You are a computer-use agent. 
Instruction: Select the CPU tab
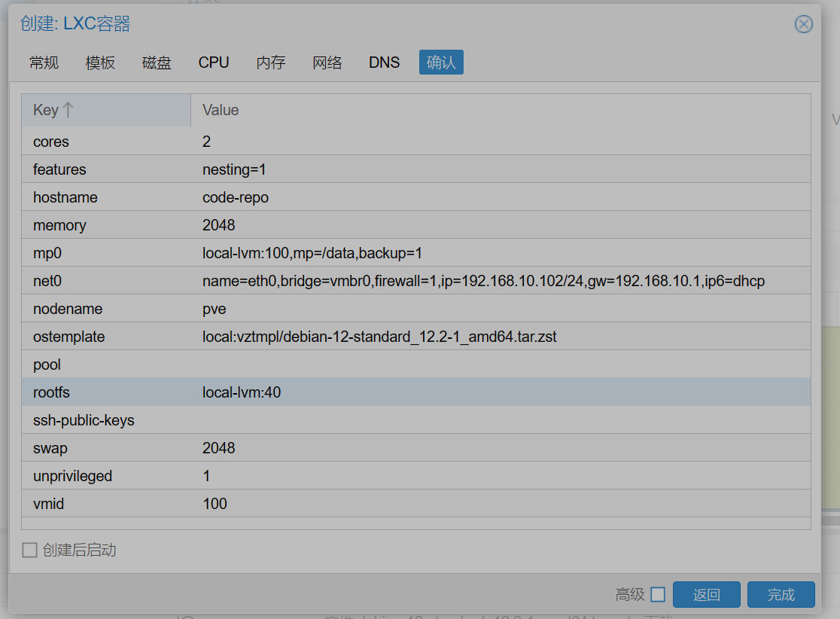click(214, 63)
